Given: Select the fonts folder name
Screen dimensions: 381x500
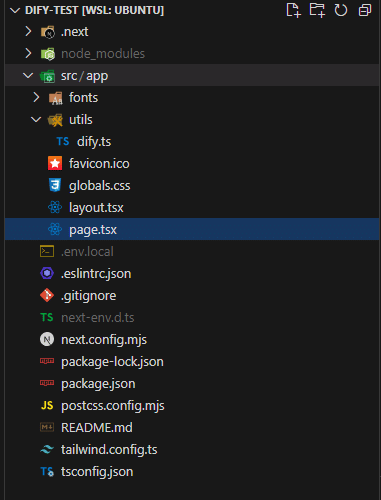Looking at the screenshot, I should tap(84, 98).
